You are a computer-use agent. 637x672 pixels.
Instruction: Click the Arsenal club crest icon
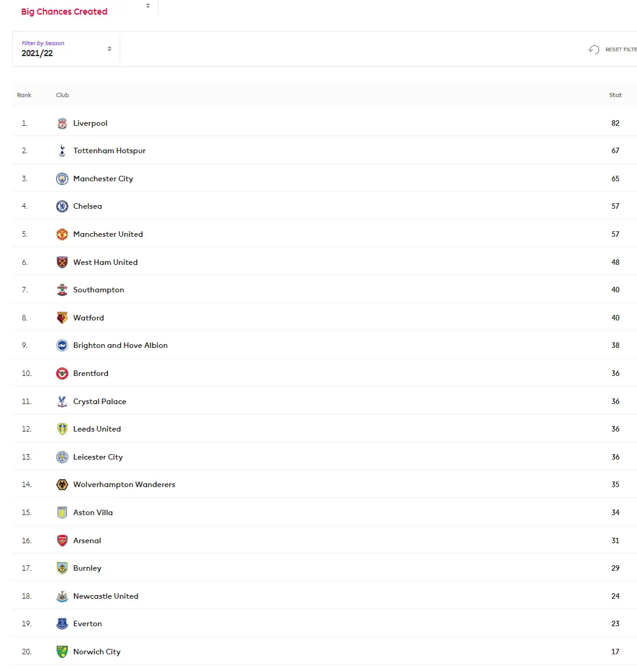62,541
